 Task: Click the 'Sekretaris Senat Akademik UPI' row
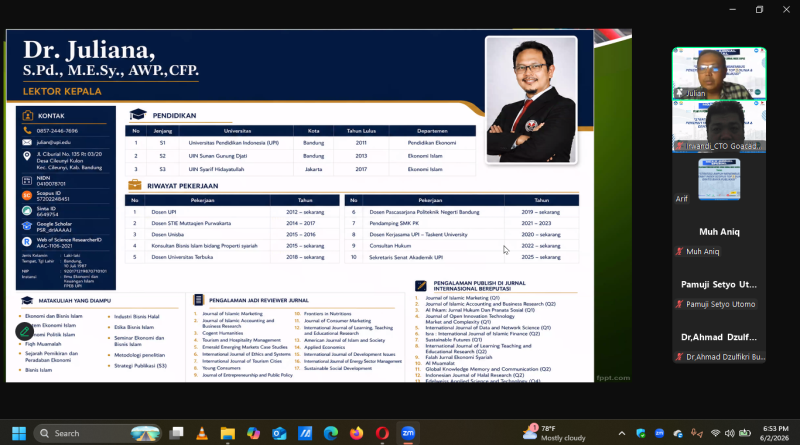coord(462,257)
